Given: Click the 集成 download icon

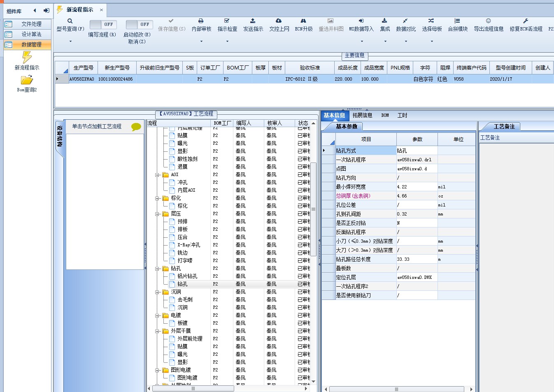Looking at the screenshot, I should coord(384,21).
